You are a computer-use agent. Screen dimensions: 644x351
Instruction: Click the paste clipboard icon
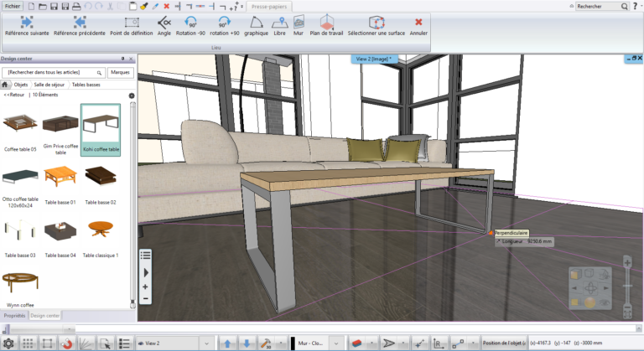[132, 6]
